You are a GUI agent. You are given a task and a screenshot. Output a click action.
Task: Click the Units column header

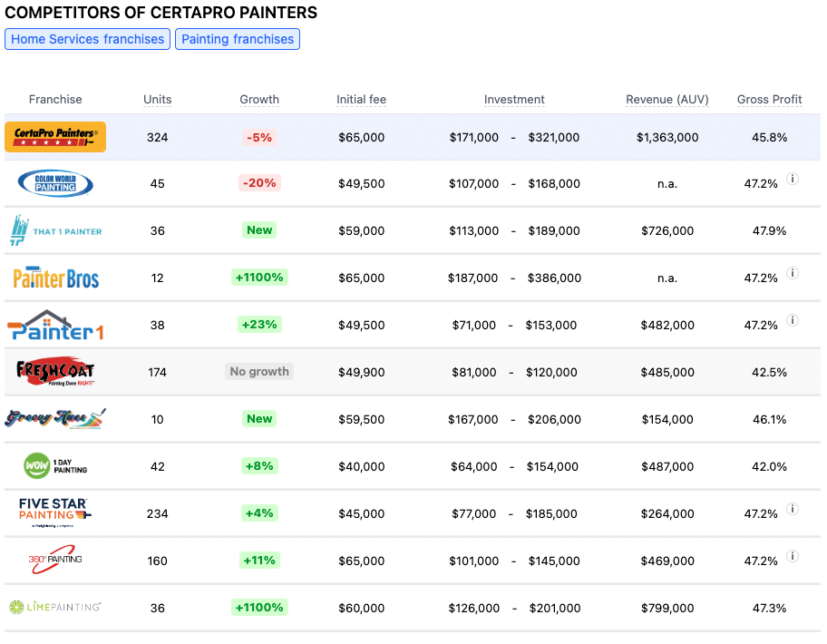pyautogui.click(x=157, y=100)
